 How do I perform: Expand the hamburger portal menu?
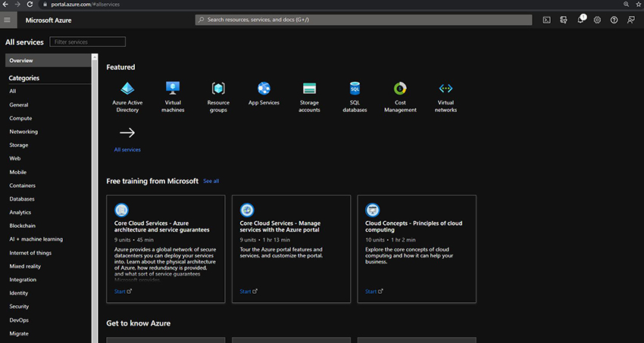(x=8, y=20)
